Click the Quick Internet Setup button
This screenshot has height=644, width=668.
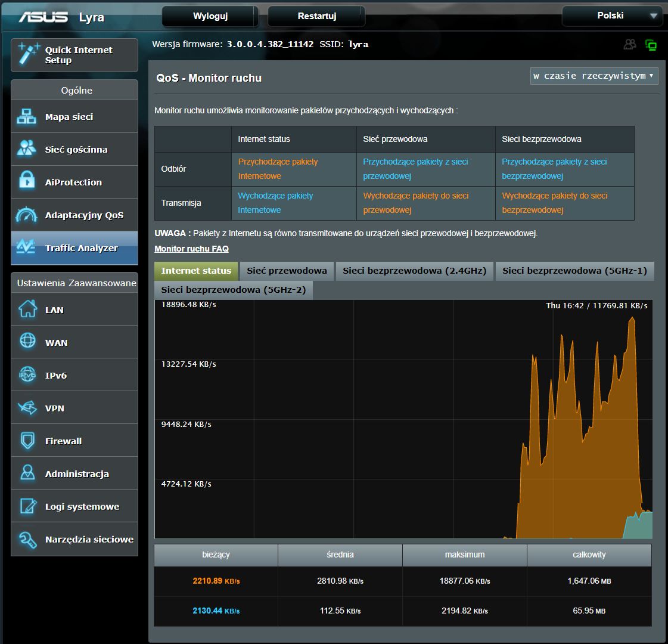[x=74, y=55]
